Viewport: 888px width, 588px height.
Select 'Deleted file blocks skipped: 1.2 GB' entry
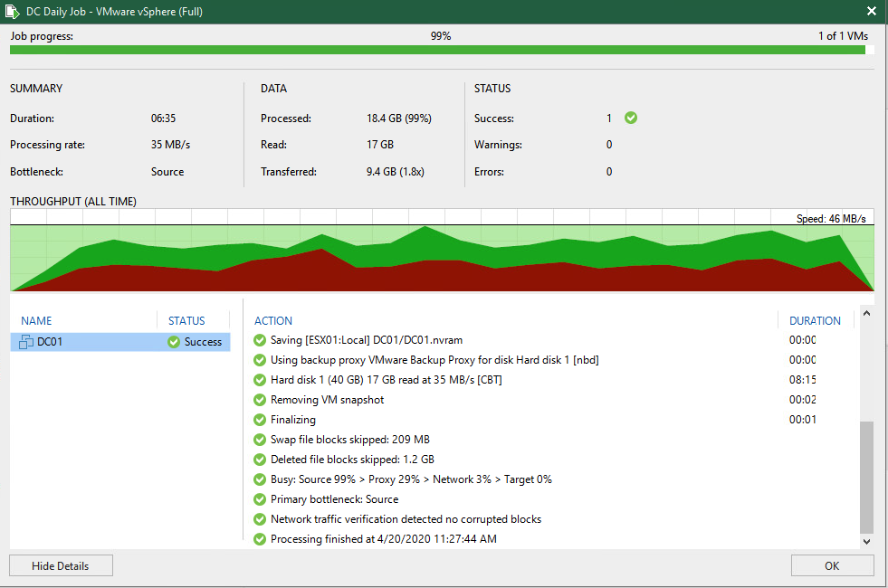pos(352,460)
